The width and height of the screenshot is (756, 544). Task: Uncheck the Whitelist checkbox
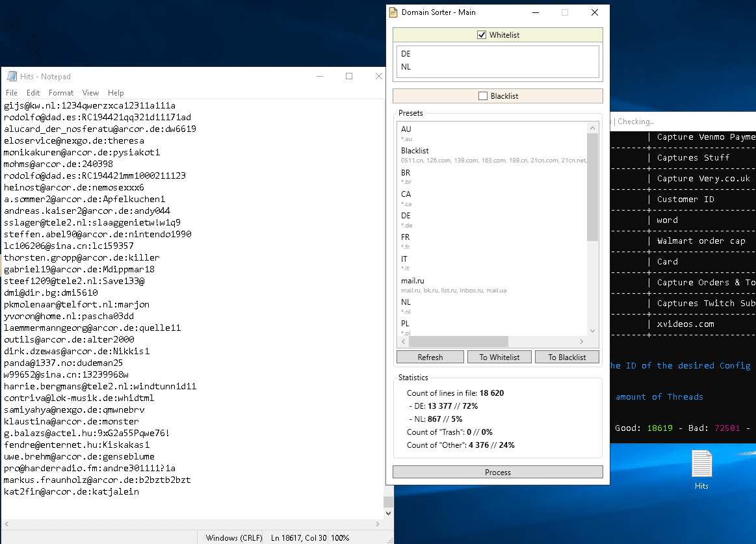click(x=482, y=35)
